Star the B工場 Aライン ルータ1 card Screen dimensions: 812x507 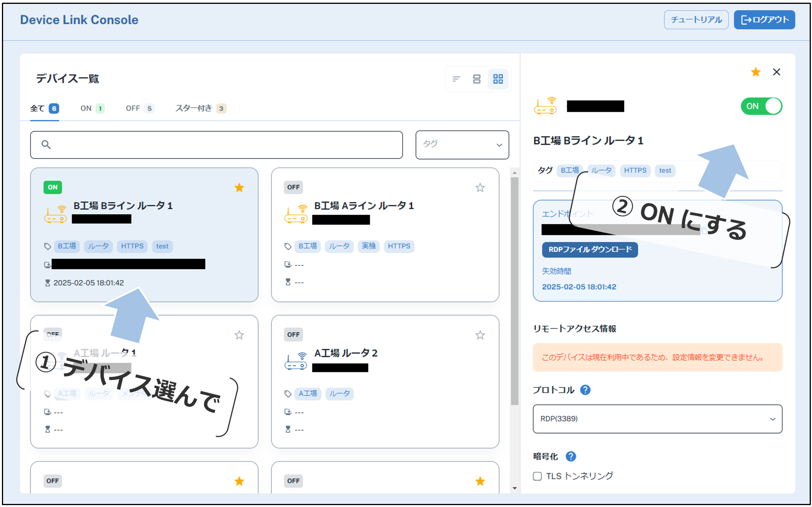tap(480, 188)
